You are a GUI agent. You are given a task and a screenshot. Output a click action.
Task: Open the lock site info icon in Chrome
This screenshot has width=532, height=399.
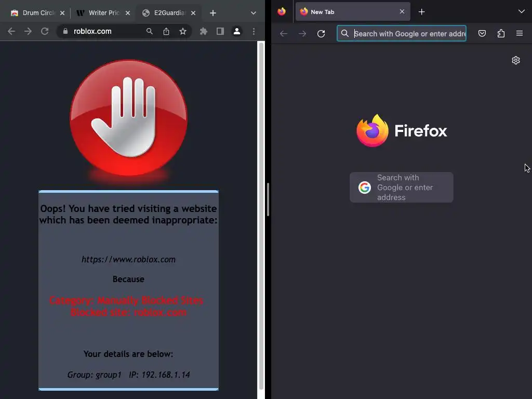(65, 31)
